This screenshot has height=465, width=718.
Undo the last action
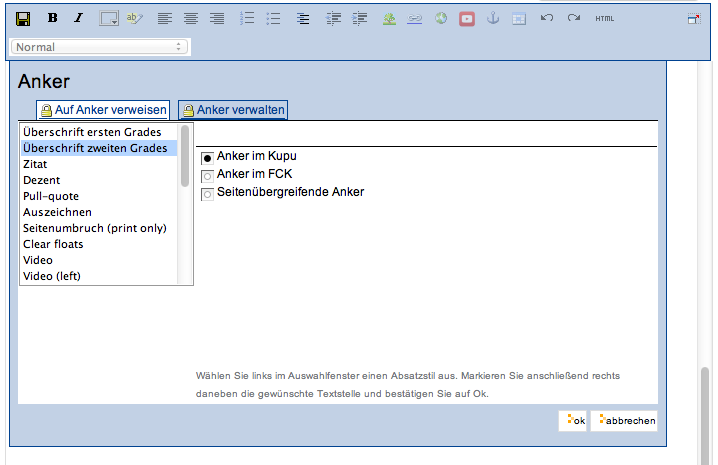coord(547,18)
